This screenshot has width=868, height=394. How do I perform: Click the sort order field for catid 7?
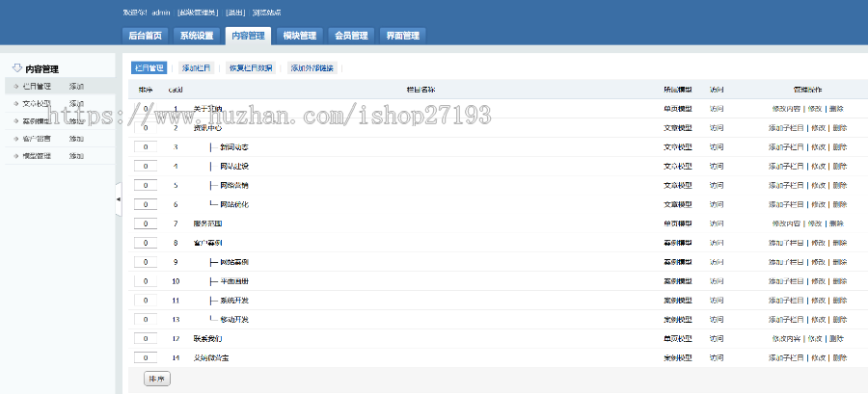click(x=146, y=223)
